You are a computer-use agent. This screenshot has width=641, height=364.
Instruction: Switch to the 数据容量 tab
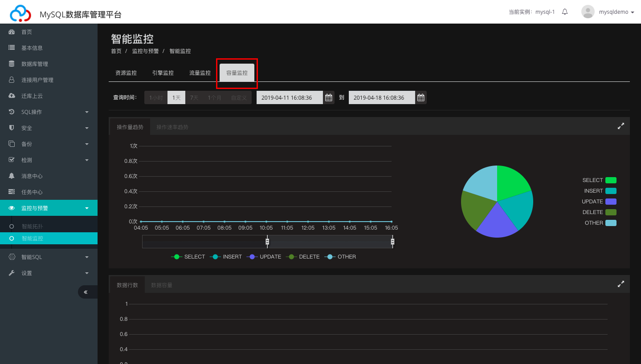click(162, 285)
